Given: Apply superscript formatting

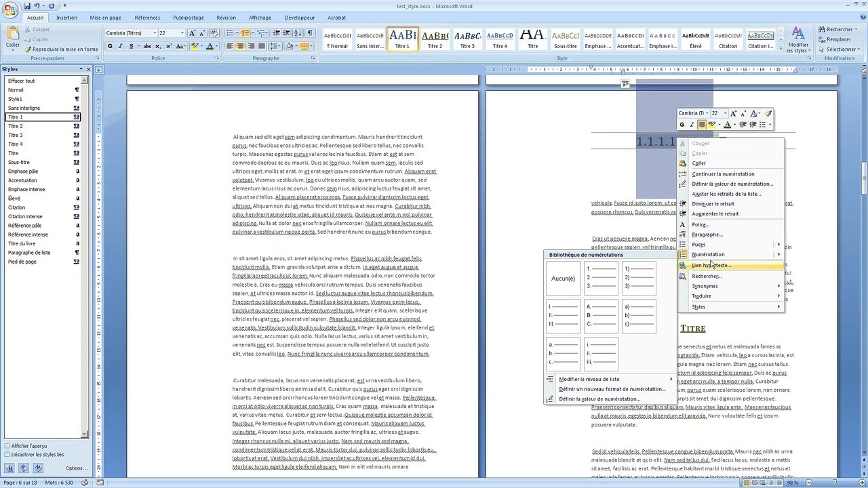Looking at the screenshot, I should point(168,46).
